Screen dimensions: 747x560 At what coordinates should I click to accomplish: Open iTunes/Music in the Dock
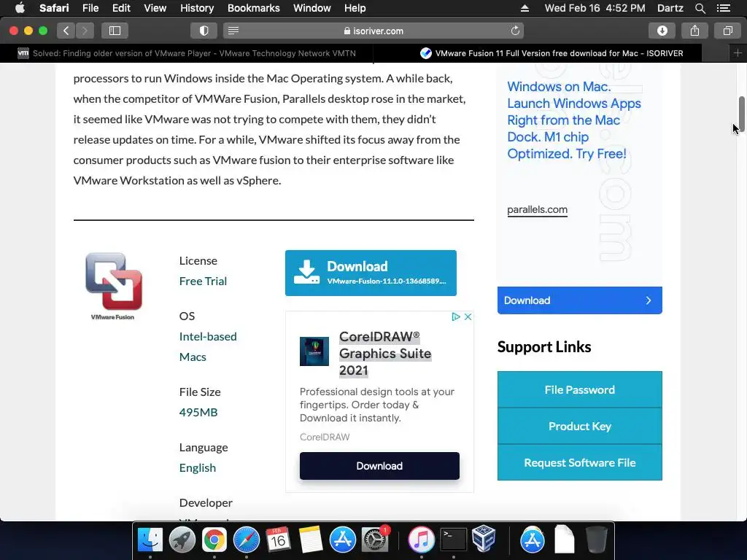tap(421, 540)
